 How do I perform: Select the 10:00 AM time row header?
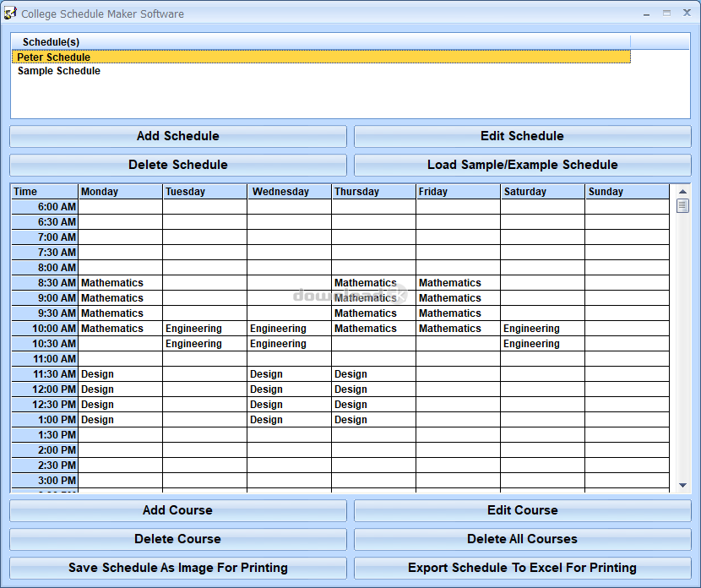coord(45,328)
